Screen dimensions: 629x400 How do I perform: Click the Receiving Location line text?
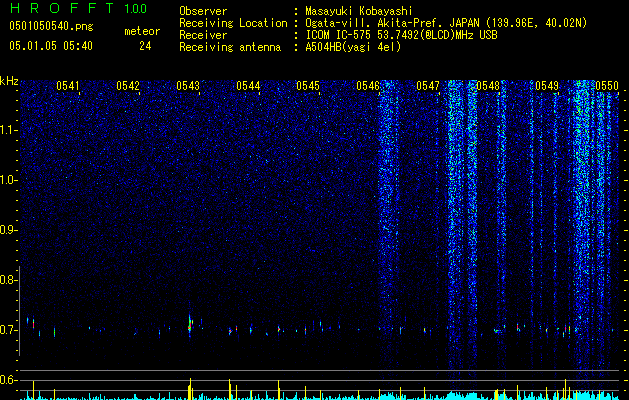[446, 23]
